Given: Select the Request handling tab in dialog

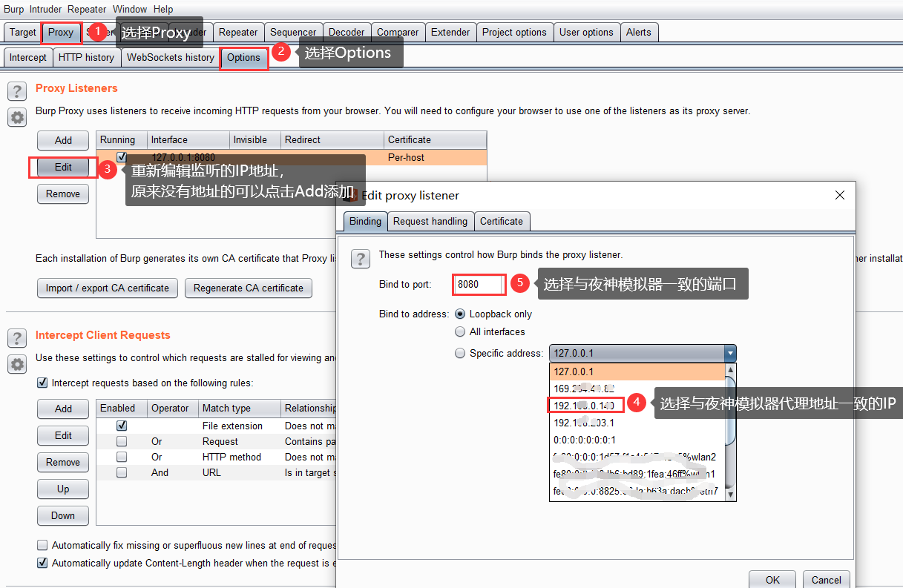Looking at the screenshot, I should click(430, 221).
